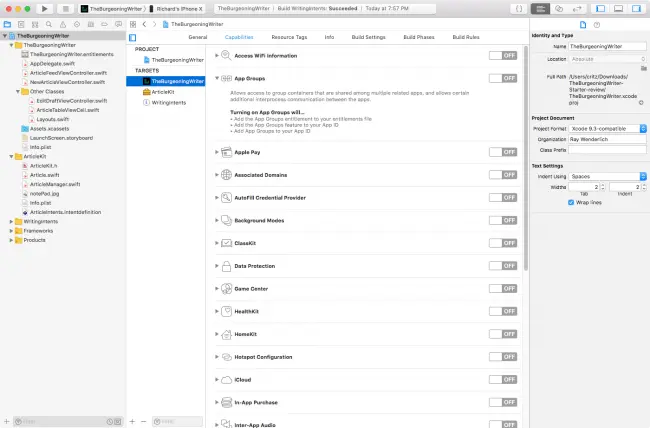The height and width of the screenshot is (428, 650).
Task: Expand the Apple Pay section
Action: (x=217, y=152)
